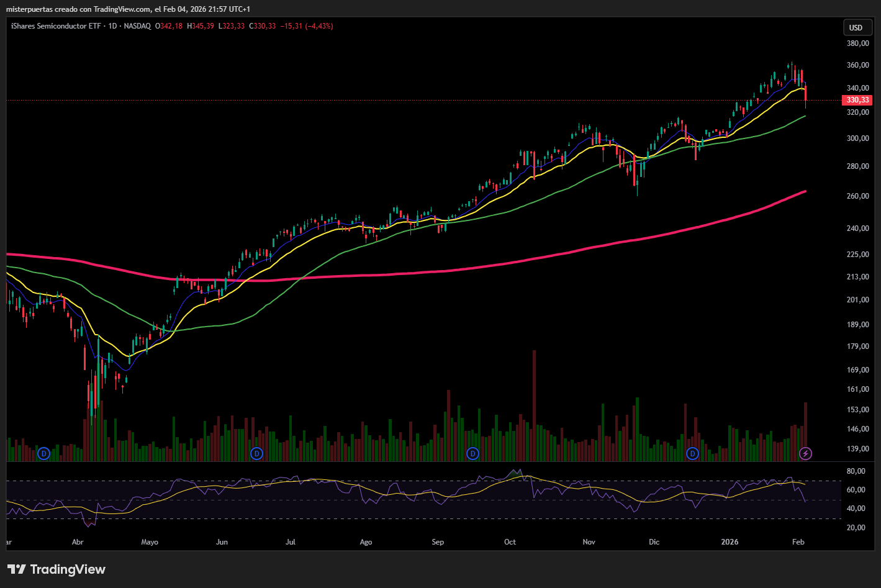Click the 153,00 price axis label
Viewport: 881px width, 588px height.
click(857, 410)
